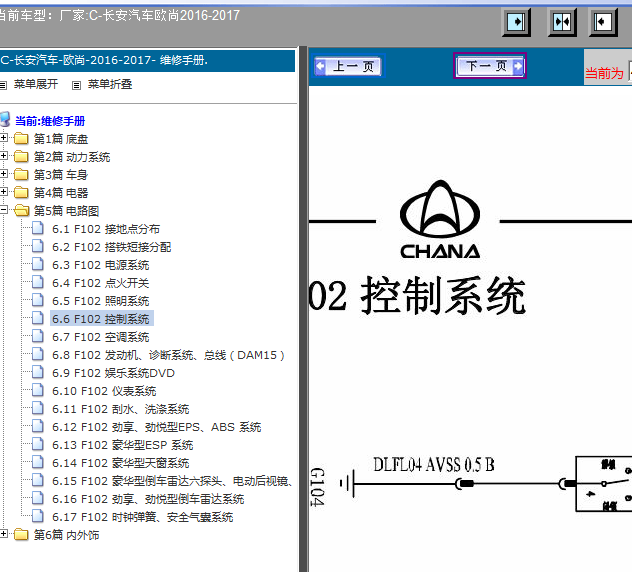Click 菜单展开 to expand the menu tree

click(x=36, y=84)
